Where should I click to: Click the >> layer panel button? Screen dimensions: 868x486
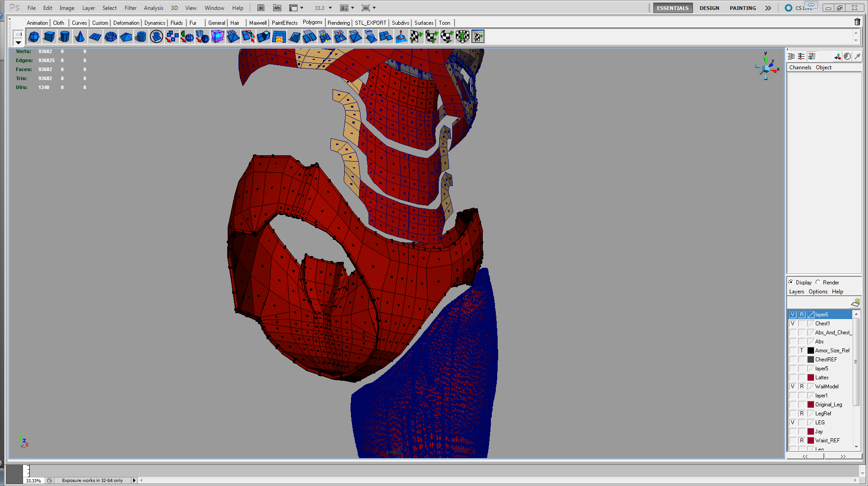[843, 456]
